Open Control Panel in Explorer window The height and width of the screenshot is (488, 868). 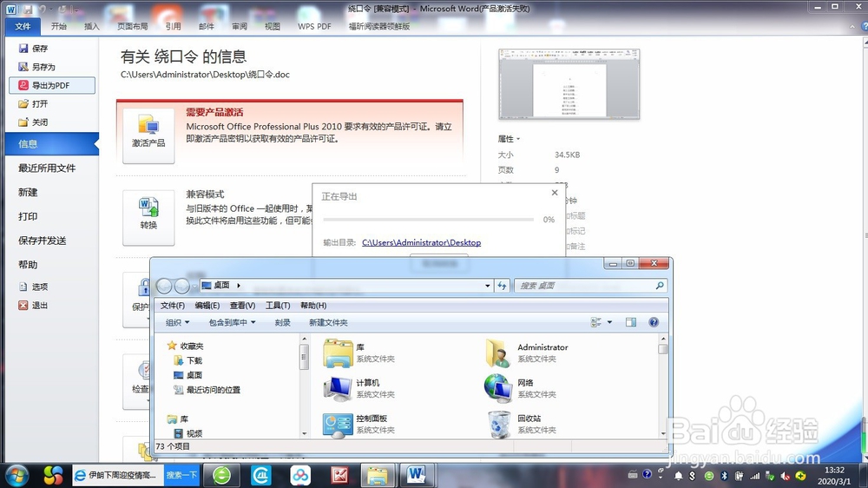358,425
